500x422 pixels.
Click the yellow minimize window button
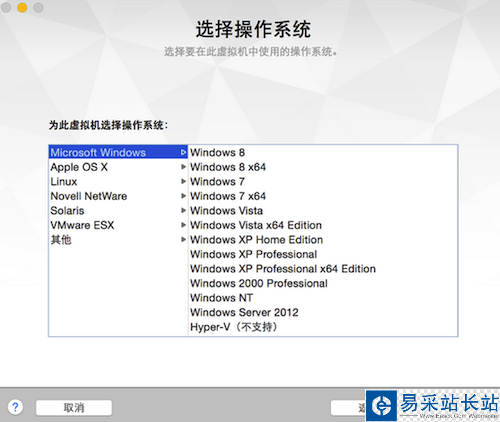pos(22,7)
